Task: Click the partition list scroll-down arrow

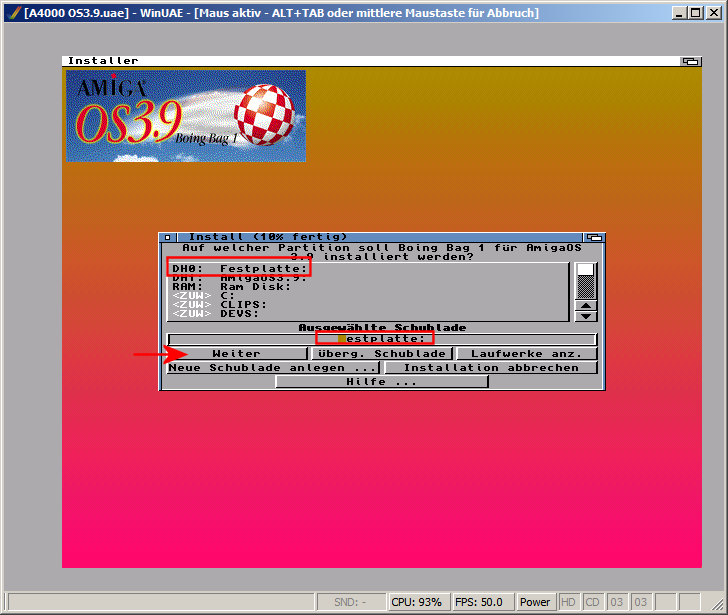Action: click(x=586, y=316)
